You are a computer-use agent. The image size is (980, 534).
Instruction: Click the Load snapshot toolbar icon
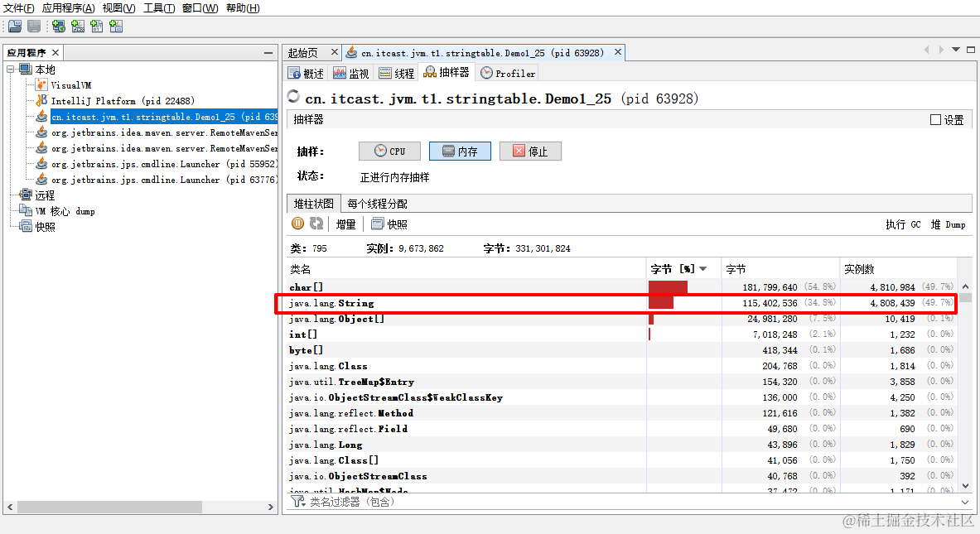pyautogui.click(x=15, y=26)
